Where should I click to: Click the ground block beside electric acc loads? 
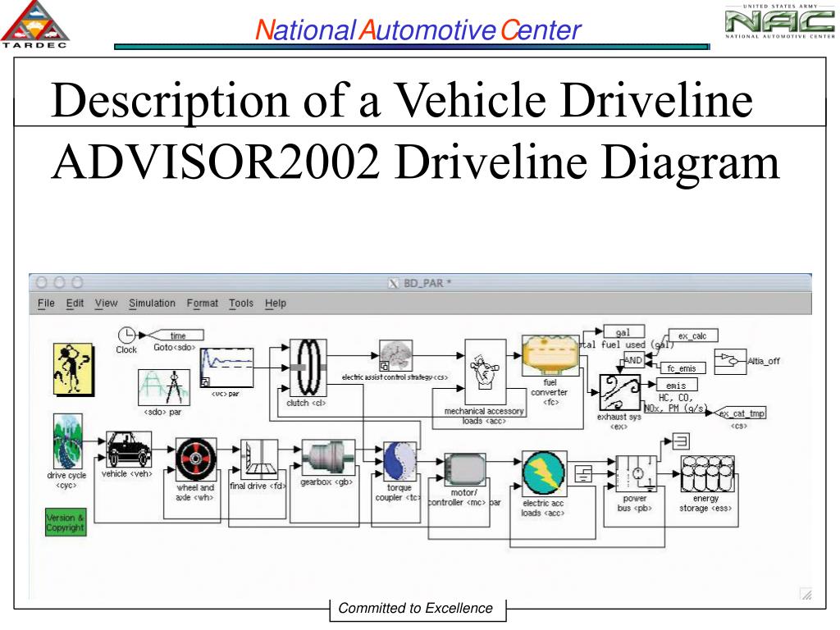tap(583, 475)
